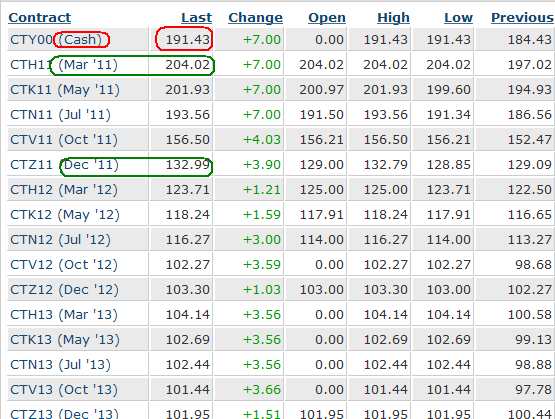Open the CTV12 (Oct '12) contract

(64, 265)
